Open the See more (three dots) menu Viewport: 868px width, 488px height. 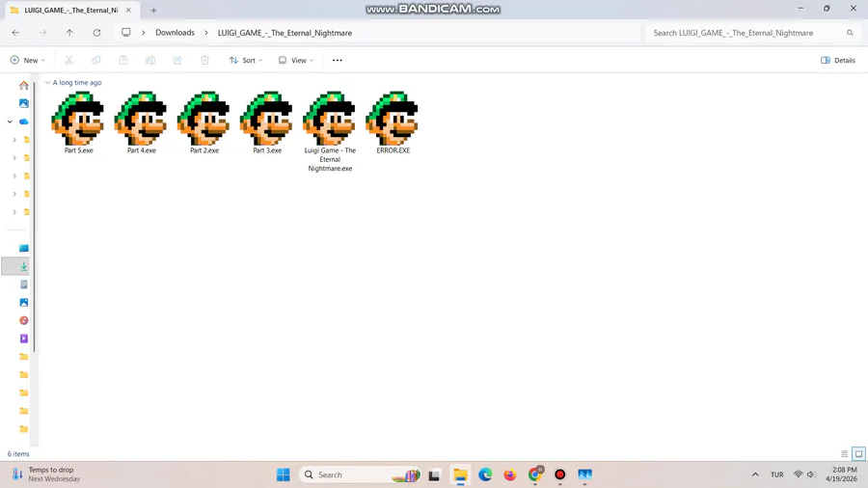coord(338,60)
